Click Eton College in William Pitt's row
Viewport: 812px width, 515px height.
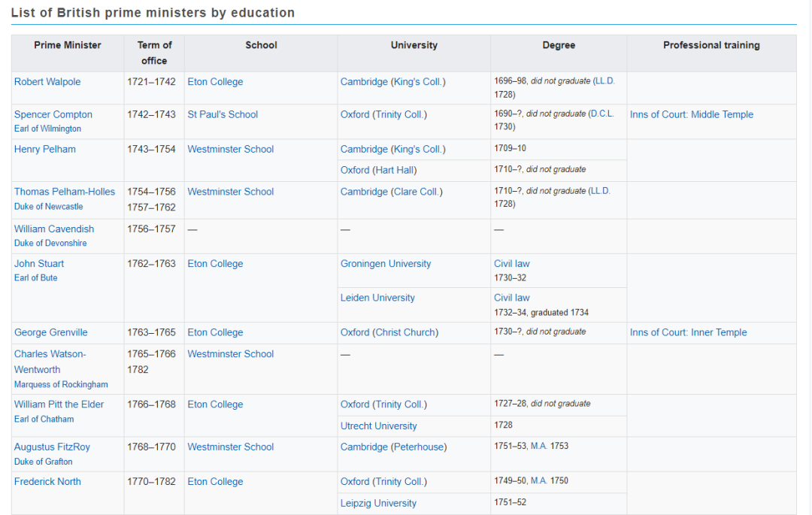pos(215,404)
